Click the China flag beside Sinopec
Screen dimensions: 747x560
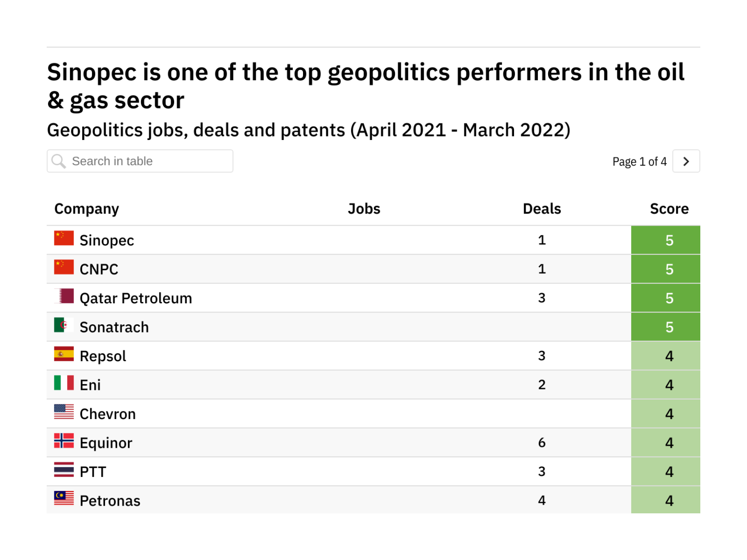(x=64, y=238)
